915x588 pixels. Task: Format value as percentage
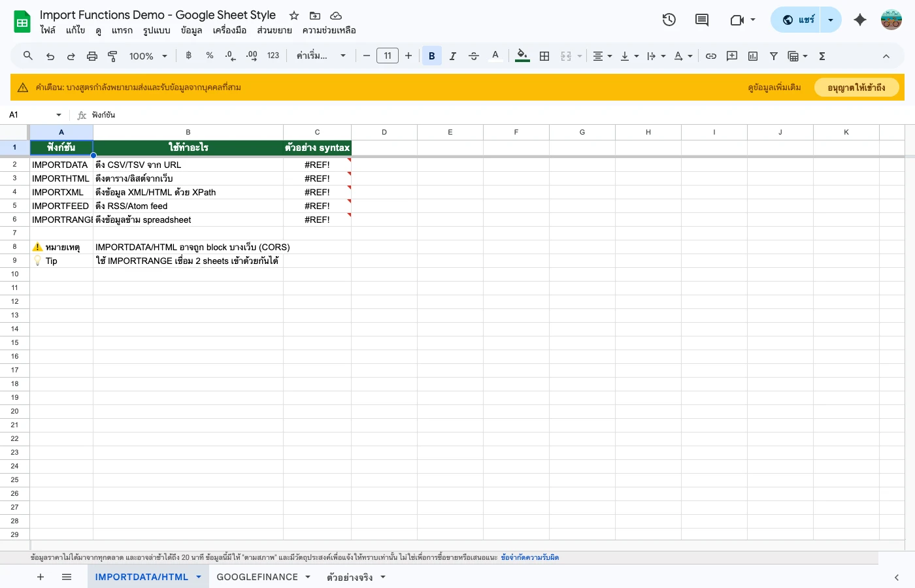(x=210, y=56)
